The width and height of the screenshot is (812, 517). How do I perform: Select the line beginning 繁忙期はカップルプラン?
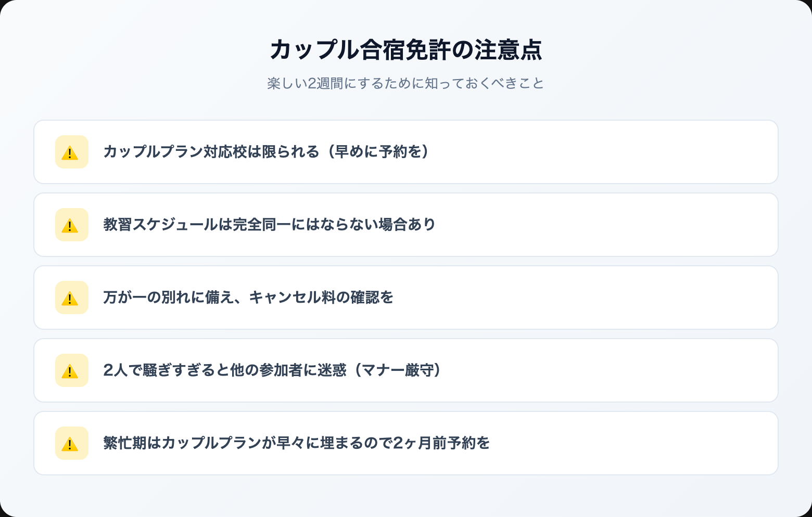(296, 443)
